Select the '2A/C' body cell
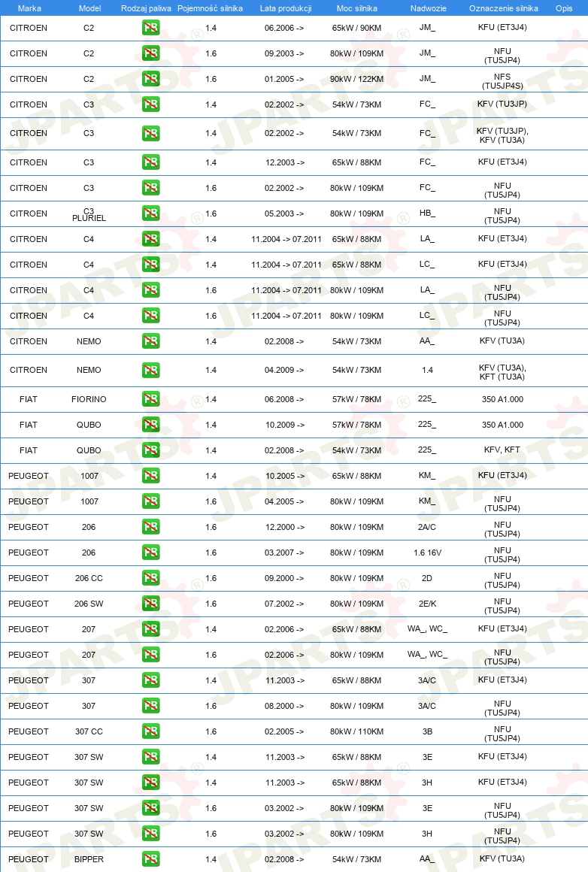The image size is (588, 872). tap(427, 527)
